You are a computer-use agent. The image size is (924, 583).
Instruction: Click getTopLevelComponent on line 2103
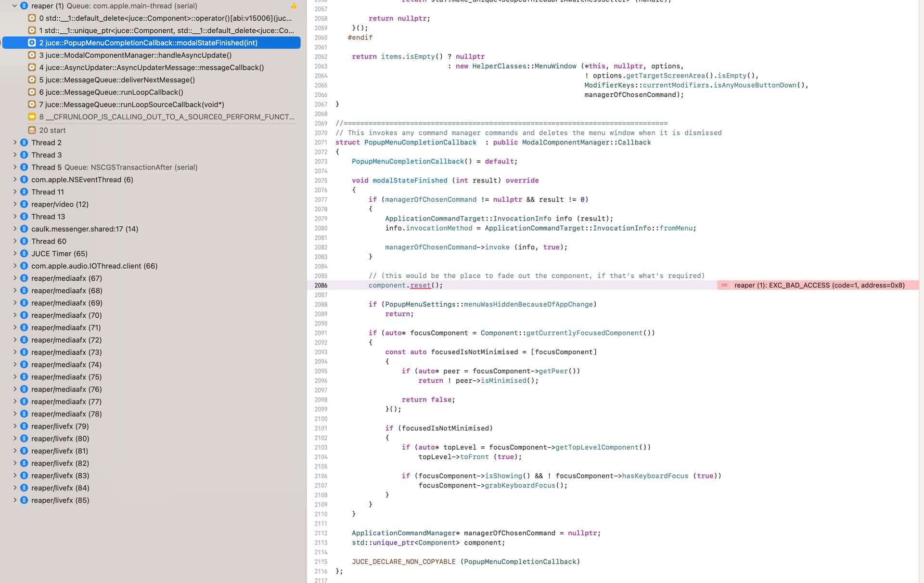[597, 447]
